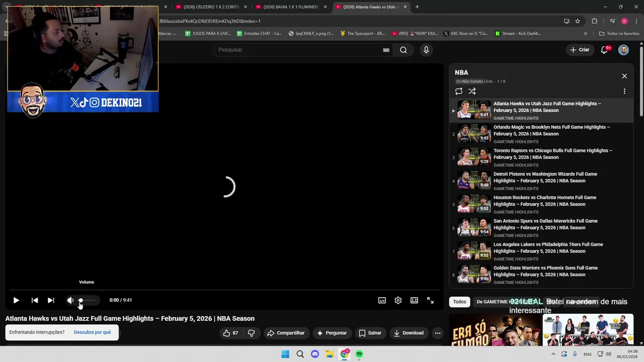Image resolution: width=644 pixels, height=362 pixels.
Task: Mute the video volume speaker icon
Action: (70, 300)
